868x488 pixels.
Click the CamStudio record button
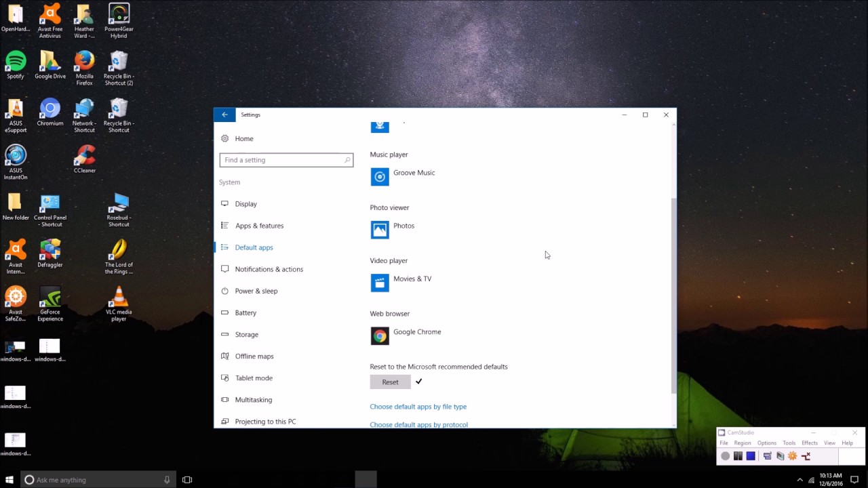(x=726, y=456)
